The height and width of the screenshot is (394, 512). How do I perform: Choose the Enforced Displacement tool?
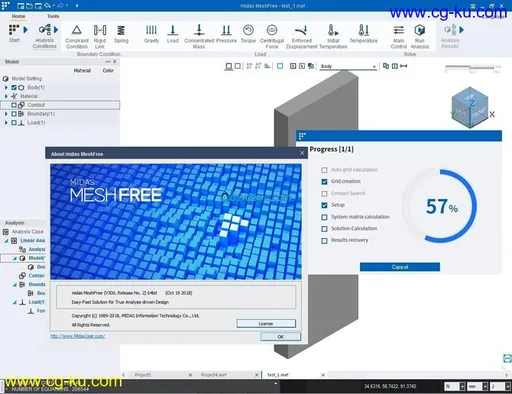tap(302, 36)
